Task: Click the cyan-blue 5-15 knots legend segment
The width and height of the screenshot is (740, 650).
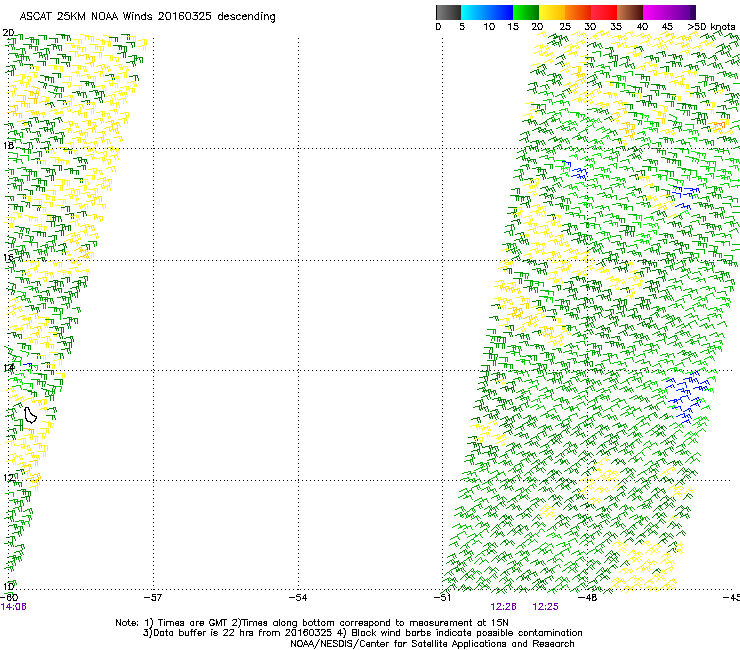Action: pos(487,12)
